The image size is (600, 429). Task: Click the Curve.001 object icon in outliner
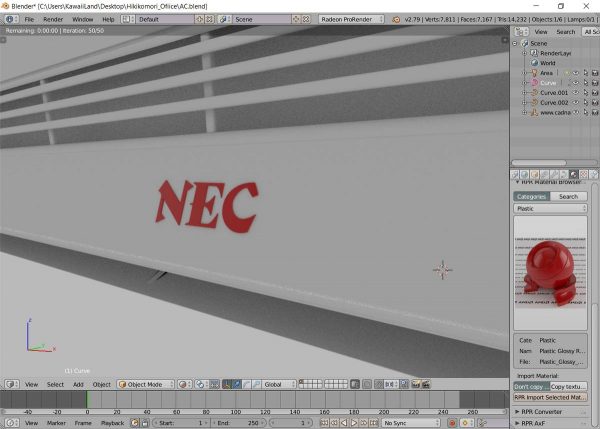(x=533, y=92)
